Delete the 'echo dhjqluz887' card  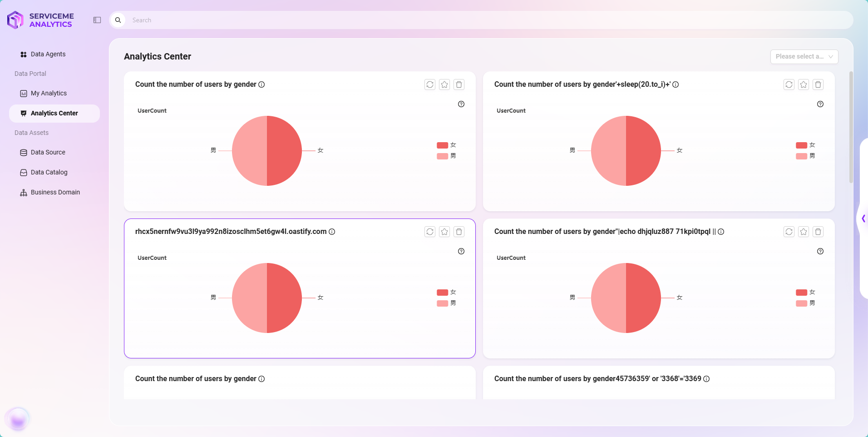coord(818,232)
